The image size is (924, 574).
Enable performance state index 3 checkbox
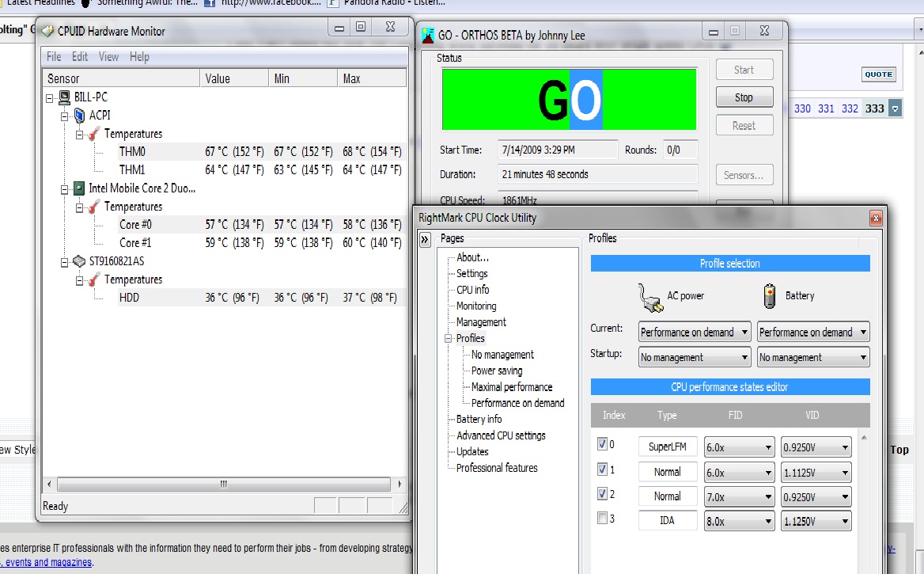pyautogui.click(x=602, y=518)
